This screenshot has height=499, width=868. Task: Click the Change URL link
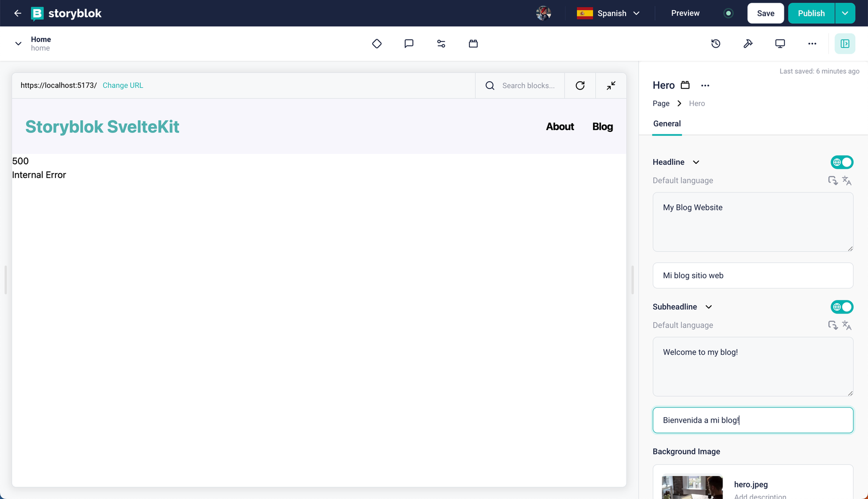tap(123, 85)
